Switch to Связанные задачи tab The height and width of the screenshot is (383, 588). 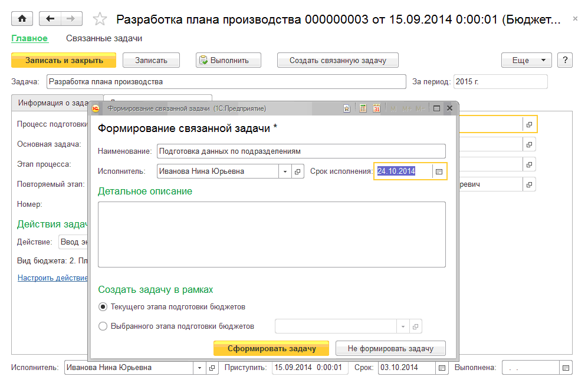pos(104,38)
